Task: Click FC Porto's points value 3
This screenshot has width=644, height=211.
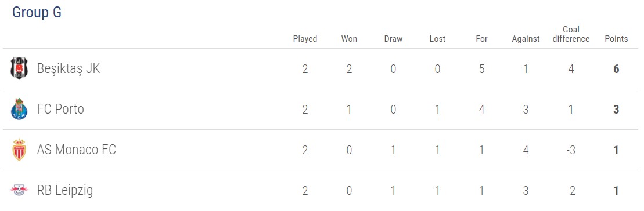Action: click(x=616, y=110)
